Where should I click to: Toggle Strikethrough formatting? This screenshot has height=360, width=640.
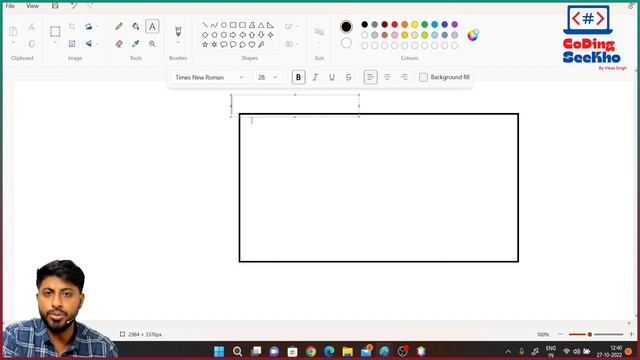[349, 77]
